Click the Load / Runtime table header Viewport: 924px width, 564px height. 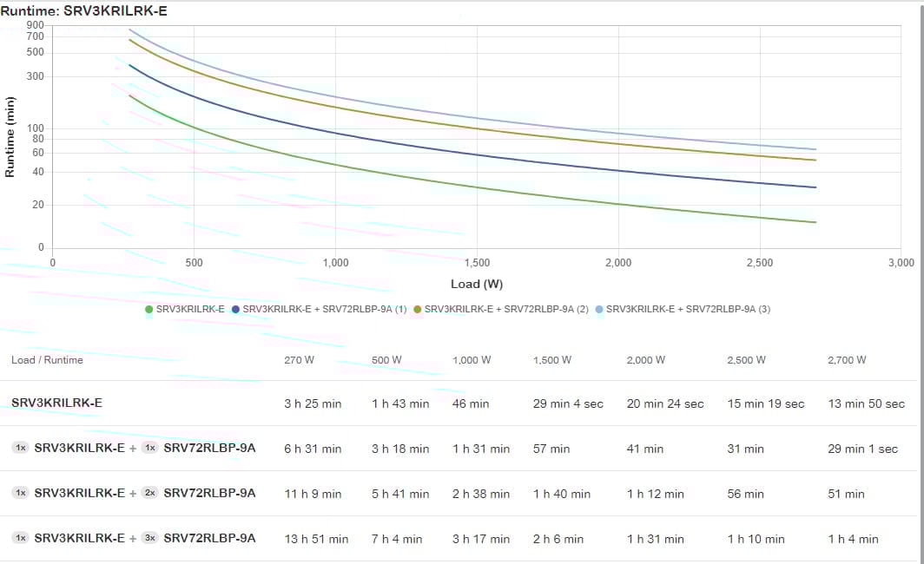(x=47, y=360)
